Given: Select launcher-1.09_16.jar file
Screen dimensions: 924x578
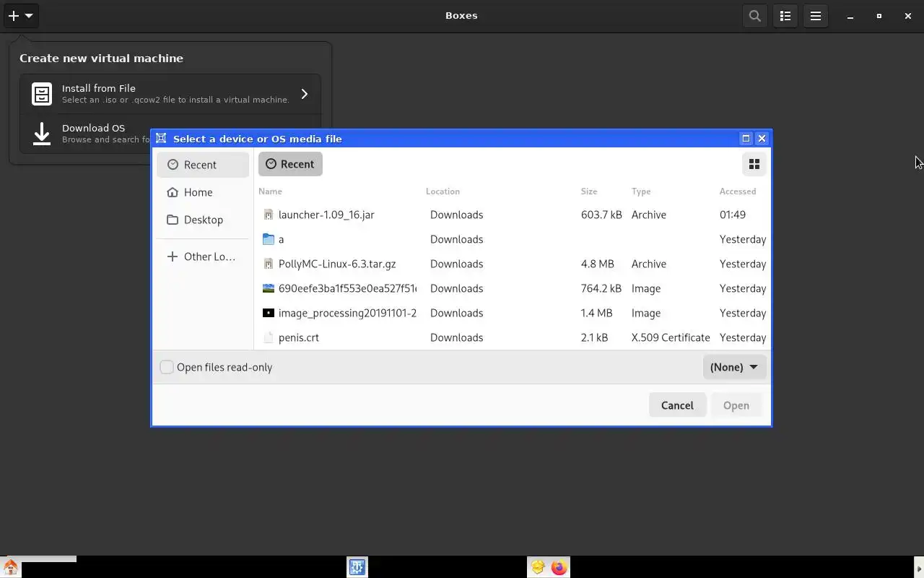Looking at the screenshot, I should (513, 215).
